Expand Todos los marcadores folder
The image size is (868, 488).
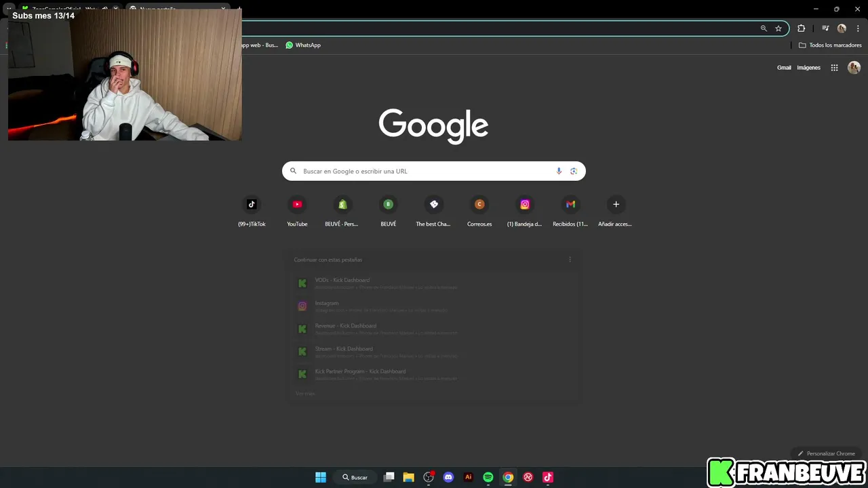[x=830, y=45]
